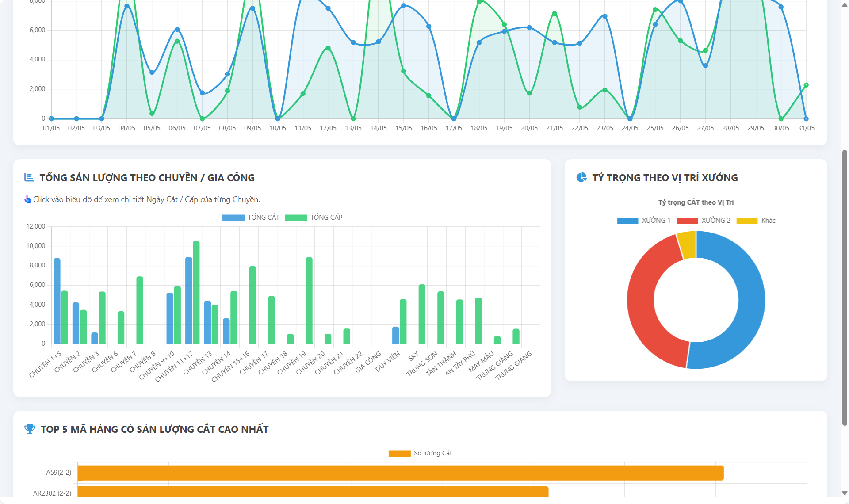Click the green bar for CHUYỀN 7
The height and width of the screenshot is (504, 849).
tap(140, 310)
